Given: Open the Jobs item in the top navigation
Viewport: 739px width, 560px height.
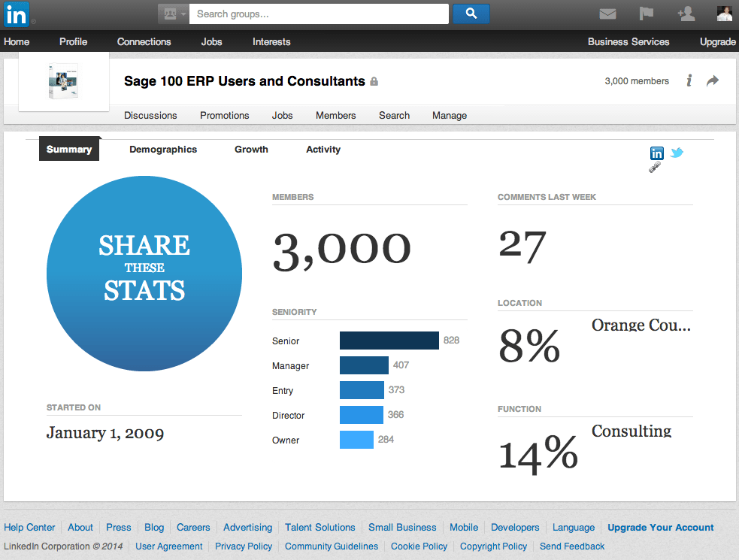Looking at the screenshot, I should [211, 42].
